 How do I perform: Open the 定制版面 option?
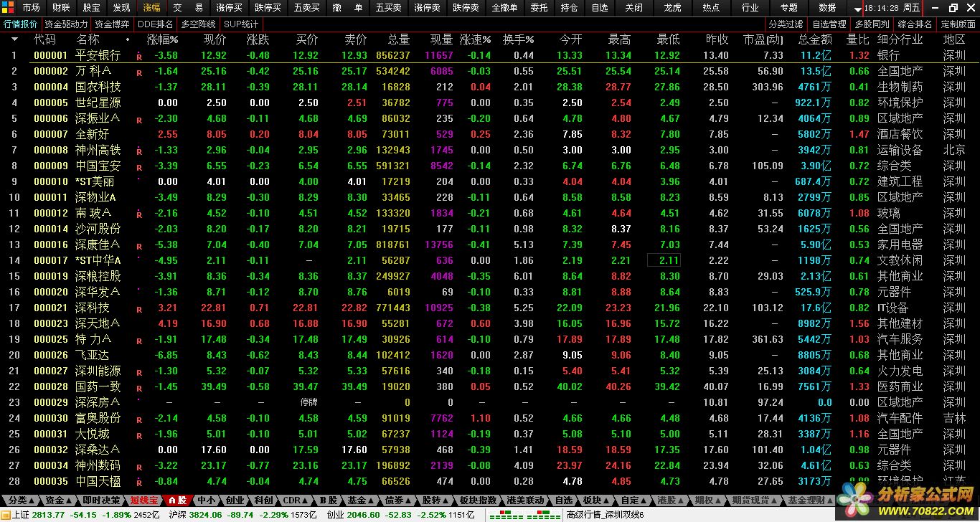coord(958,24)
